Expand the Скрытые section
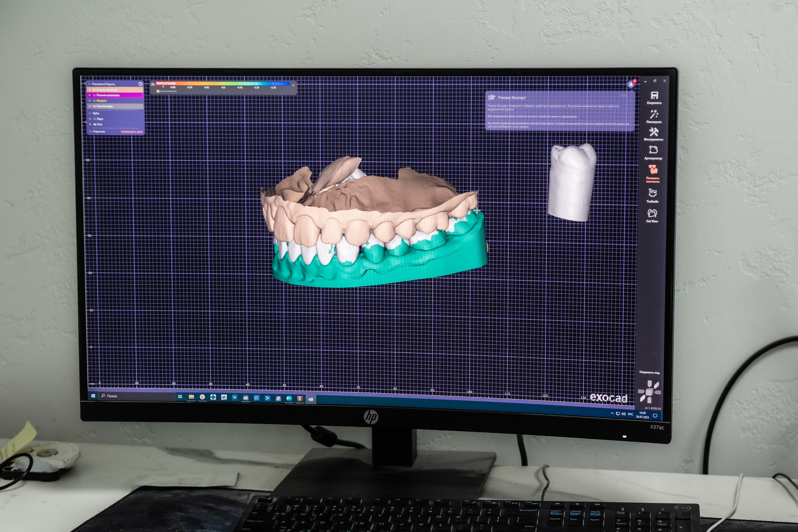 pyautogui.click(x=90, y=131)
